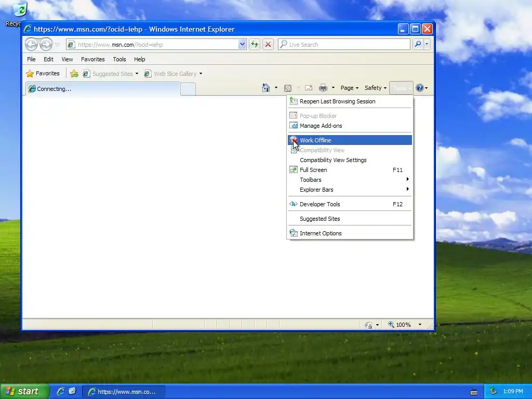Screen dimensions: 532x399
Task: Click the Forward navigation arrow button
Action: point(46,45)
